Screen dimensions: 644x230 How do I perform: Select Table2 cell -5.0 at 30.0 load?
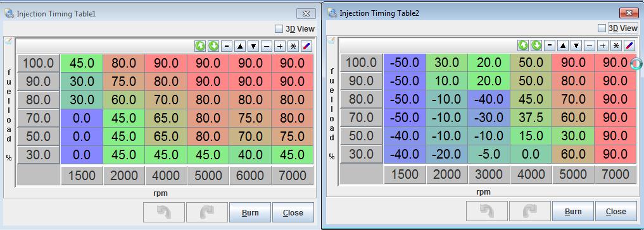click(x=488, y=154)
